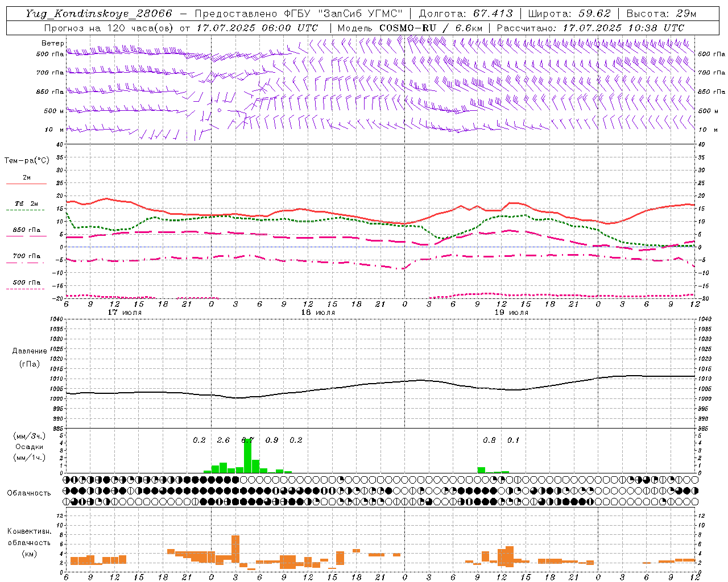This screenshot has height=582, width=728.
Task: Click the 'Конвективн.' convective cloud label
Action: tap(29, 531)
